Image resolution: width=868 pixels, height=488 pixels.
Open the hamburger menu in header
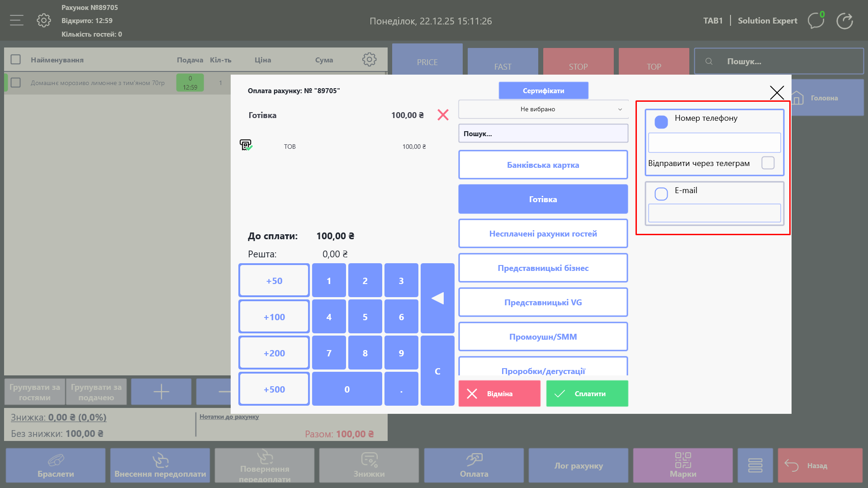(17, 20)
